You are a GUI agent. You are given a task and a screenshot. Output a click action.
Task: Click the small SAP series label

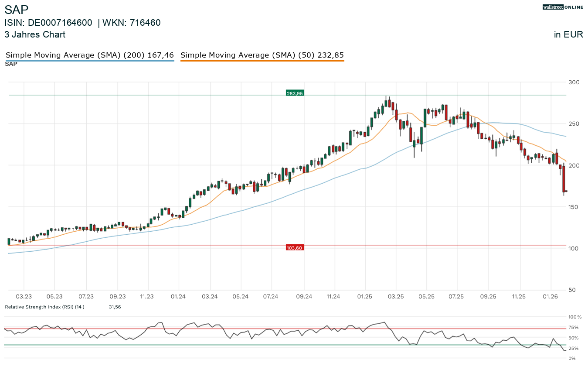pos(11,64)
